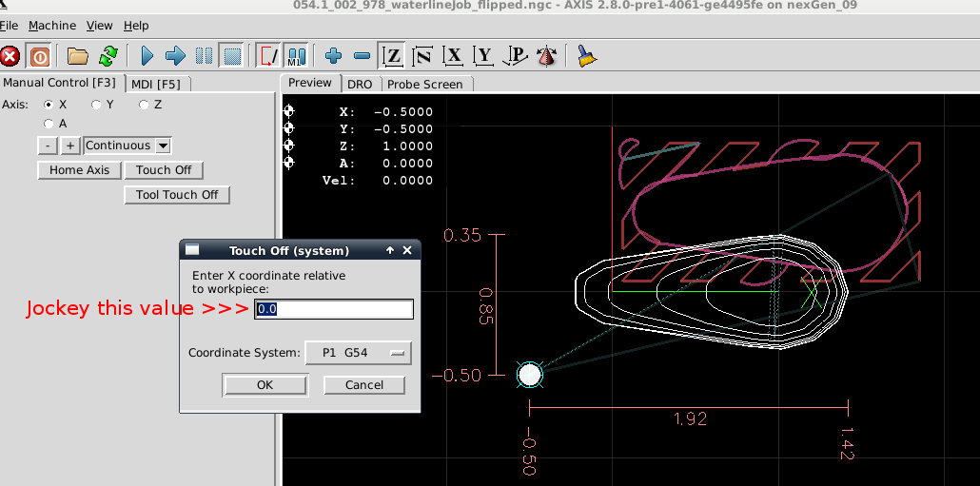Run the program with play icon

click(147, 56)
